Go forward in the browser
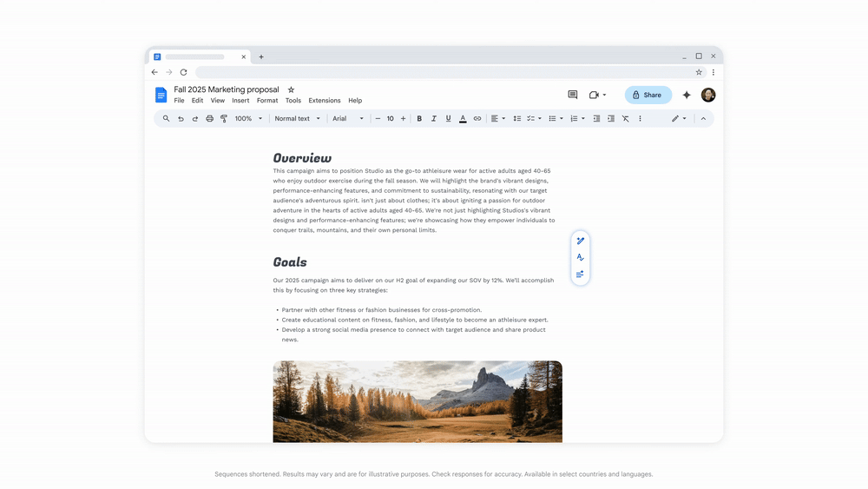 click(169, 72)
